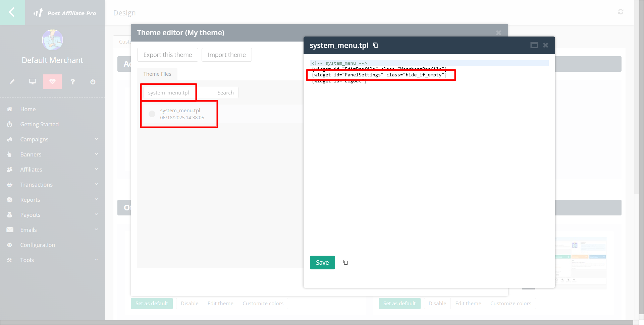The height and width of the screenshot is (325, 644).
Task: Open the question mark help icon
Action: click(x=73, y=82)
